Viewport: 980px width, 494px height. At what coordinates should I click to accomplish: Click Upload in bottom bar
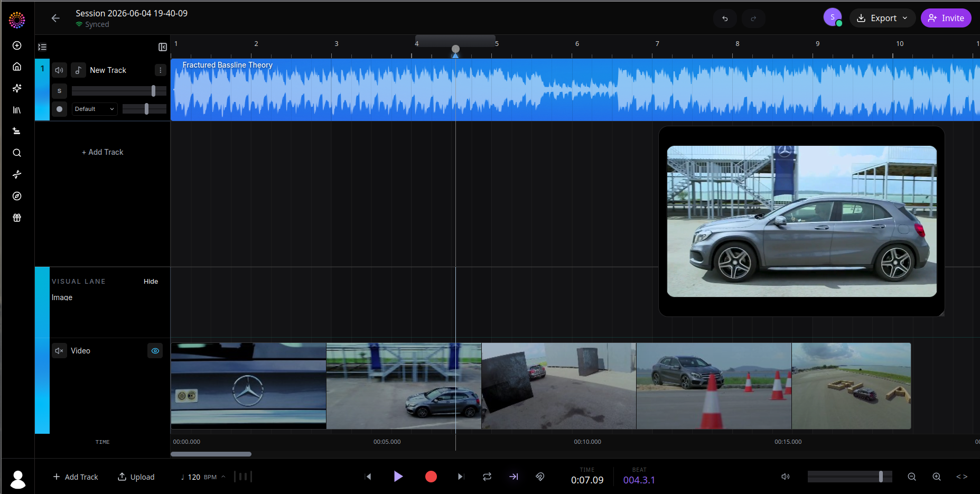pyautogui.click(x=136, y=477)
